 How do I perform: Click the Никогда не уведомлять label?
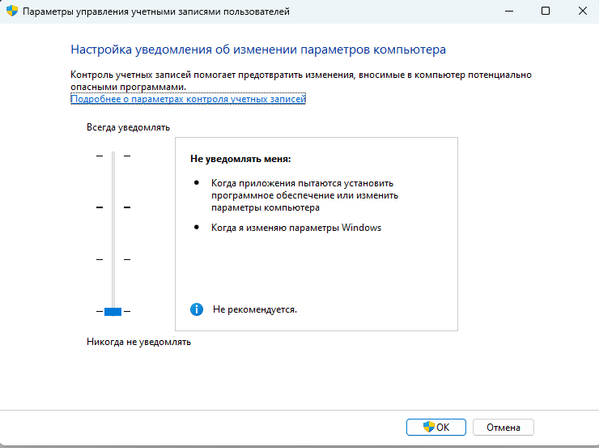click(138, 341)
